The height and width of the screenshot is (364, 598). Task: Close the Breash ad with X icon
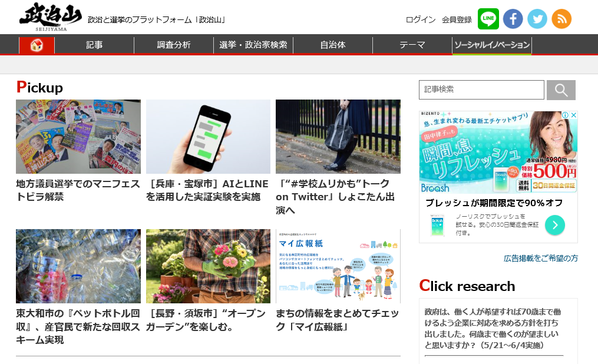pyautogui.click(x=573, y=115)
